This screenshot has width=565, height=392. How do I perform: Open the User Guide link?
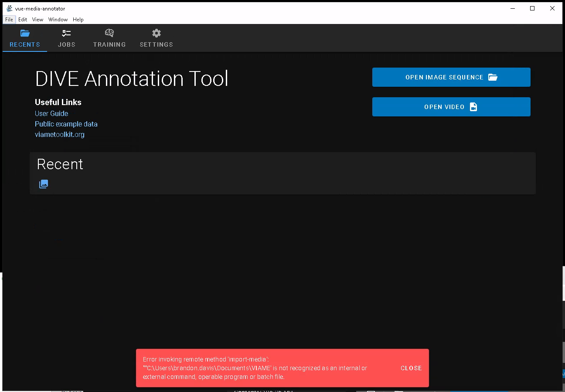(51, 113)
